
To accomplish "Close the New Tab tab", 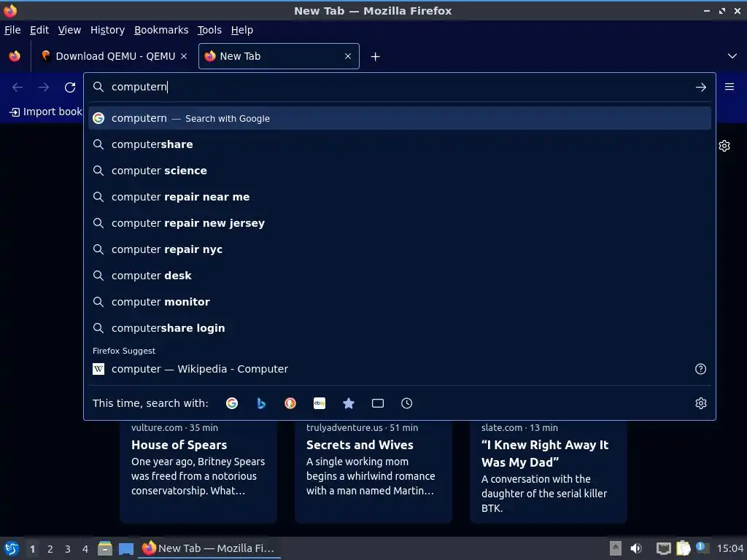I will [348, 56].
